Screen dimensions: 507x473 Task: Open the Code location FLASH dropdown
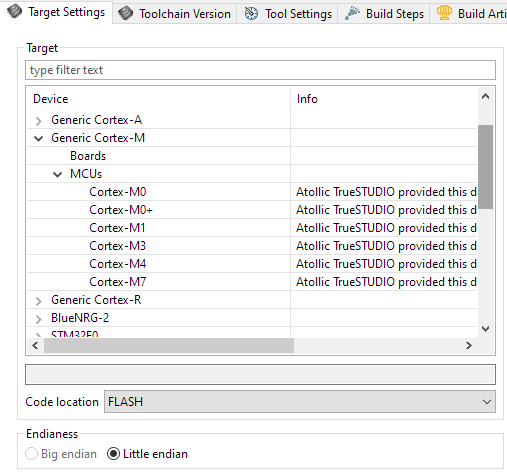click(300, 402)
